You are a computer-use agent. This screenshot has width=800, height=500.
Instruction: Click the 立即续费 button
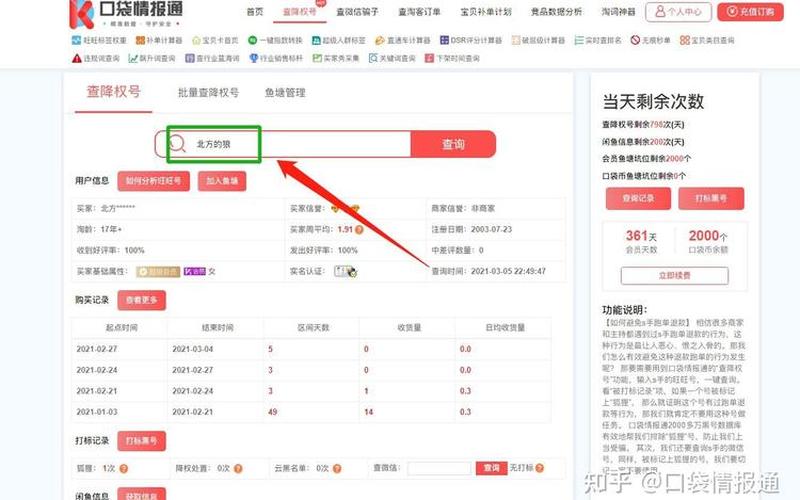pos(674,276)
